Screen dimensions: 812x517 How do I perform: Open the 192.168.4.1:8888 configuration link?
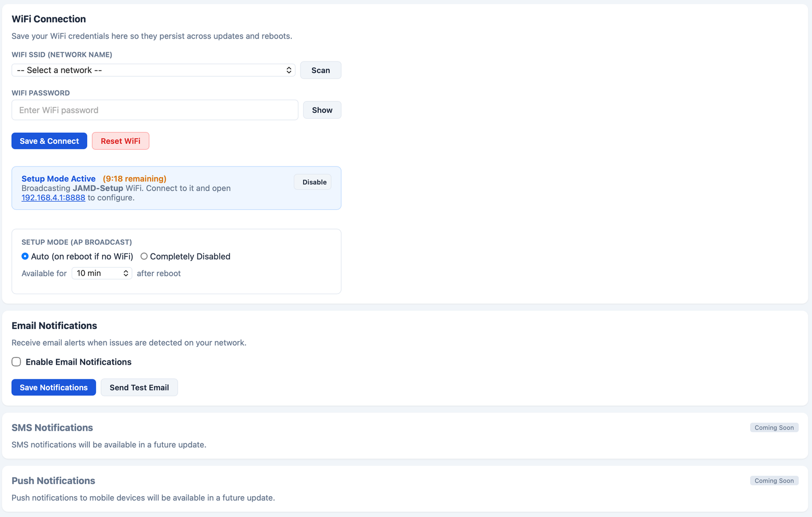(53, 198)
